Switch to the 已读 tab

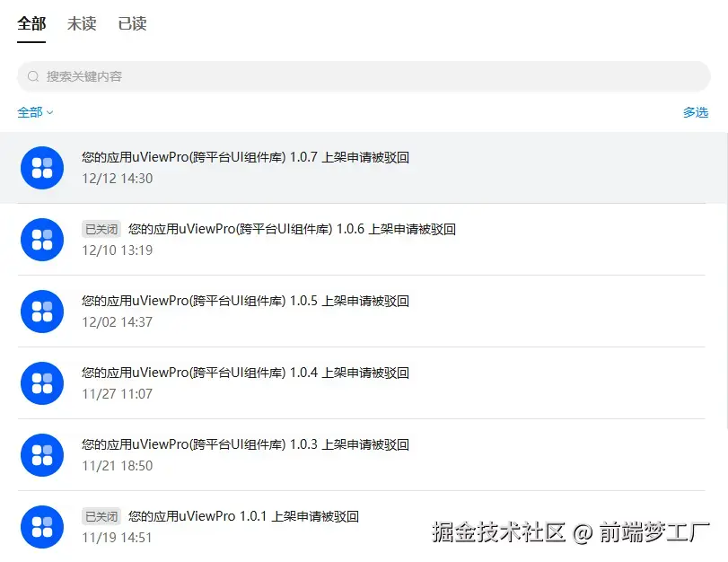[x=132, y=23]
